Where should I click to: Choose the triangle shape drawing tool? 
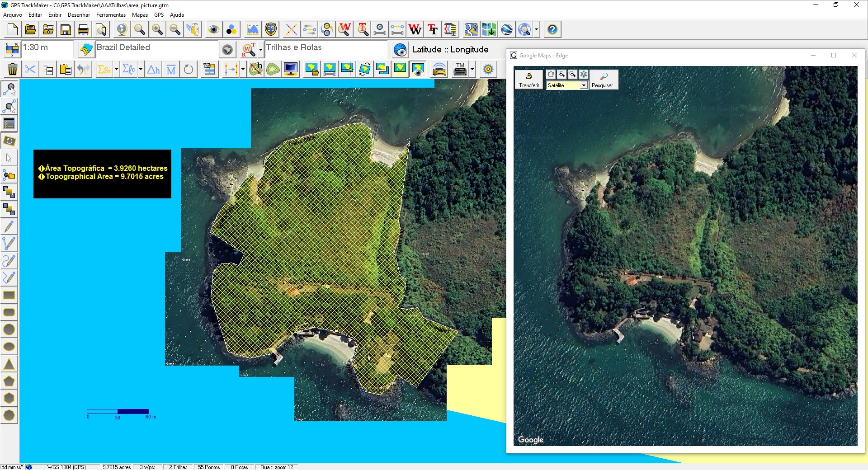(x=9, y=364)
